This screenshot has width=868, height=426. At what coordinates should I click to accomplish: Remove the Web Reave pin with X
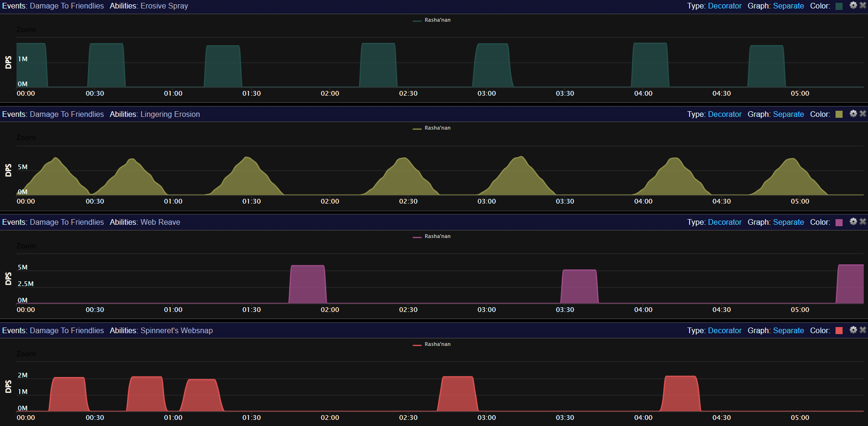pos(862,221)
